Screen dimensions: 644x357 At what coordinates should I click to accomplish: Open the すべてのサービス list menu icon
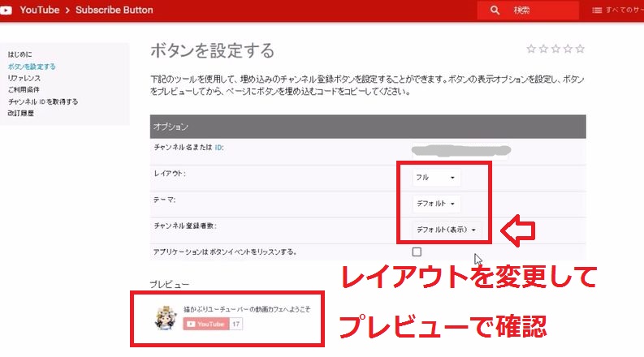coord(598,11)
